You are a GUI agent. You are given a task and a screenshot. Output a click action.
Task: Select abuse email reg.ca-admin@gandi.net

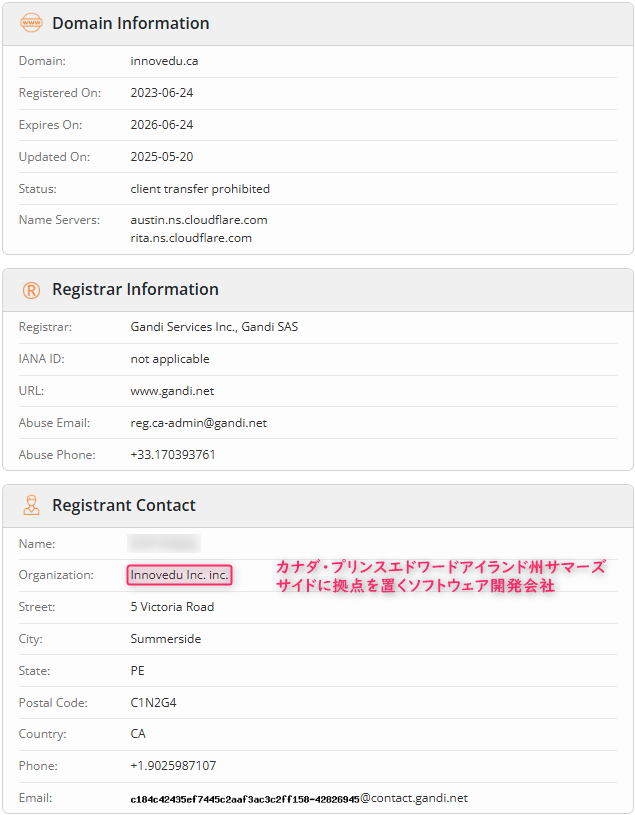pyautogui.click(x=199, y=423)
